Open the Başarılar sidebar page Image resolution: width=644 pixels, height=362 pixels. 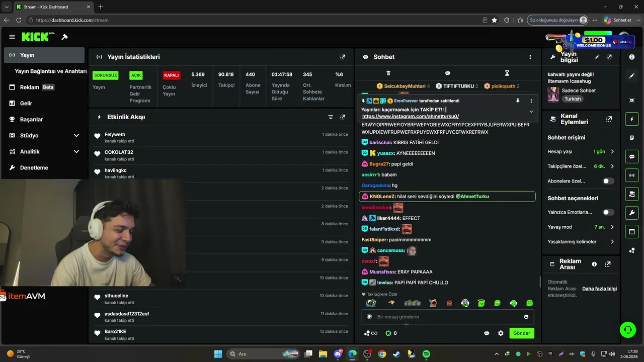[44, 119]
